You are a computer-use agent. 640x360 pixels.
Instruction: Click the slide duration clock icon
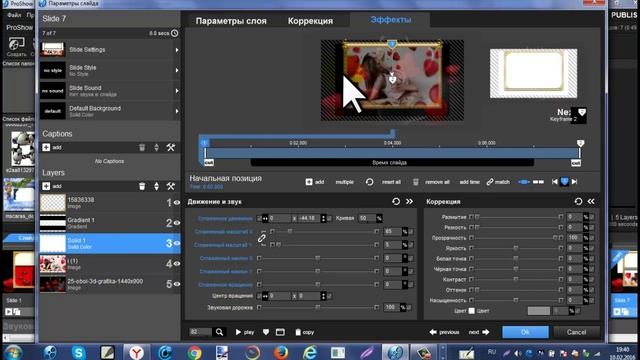tap(175, 33)
